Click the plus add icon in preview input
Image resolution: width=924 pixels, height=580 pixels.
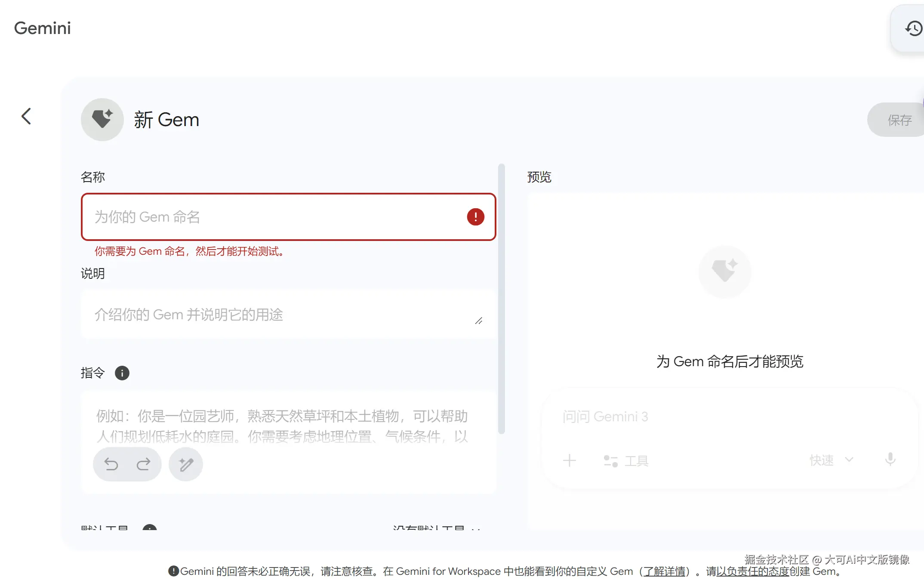click(570, 460)
